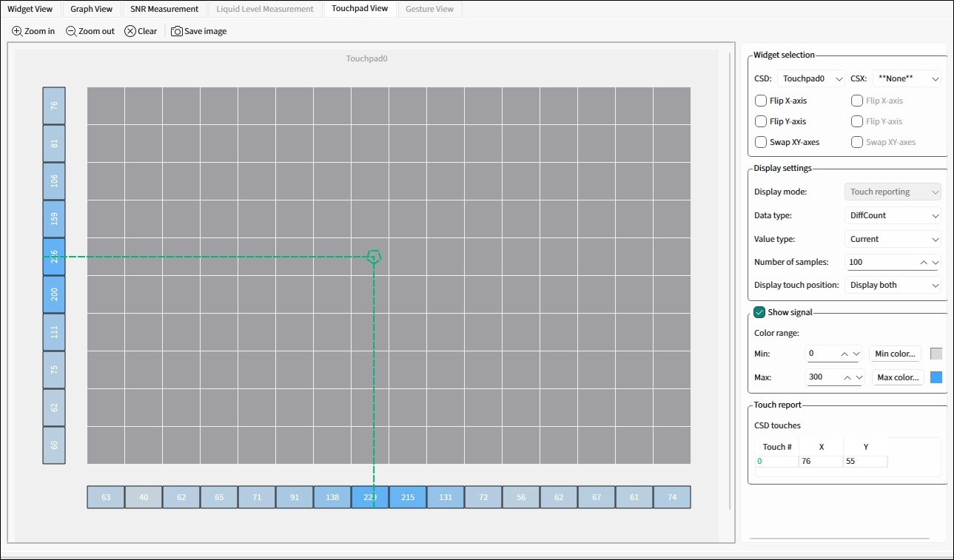Click the Min color... button
The width and height of the screenshot is (954, 560).
(895, 354)
